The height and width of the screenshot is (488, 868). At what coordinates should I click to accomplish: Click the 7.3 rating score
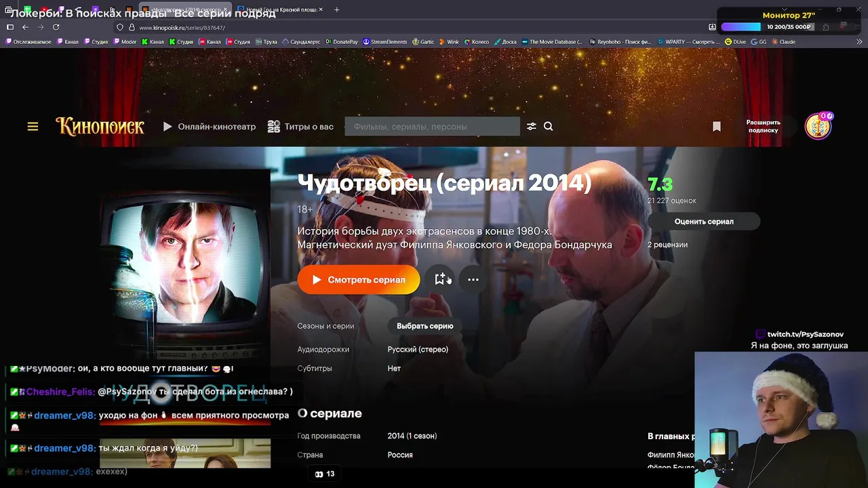pyautogui.click(x=660, y=184)
